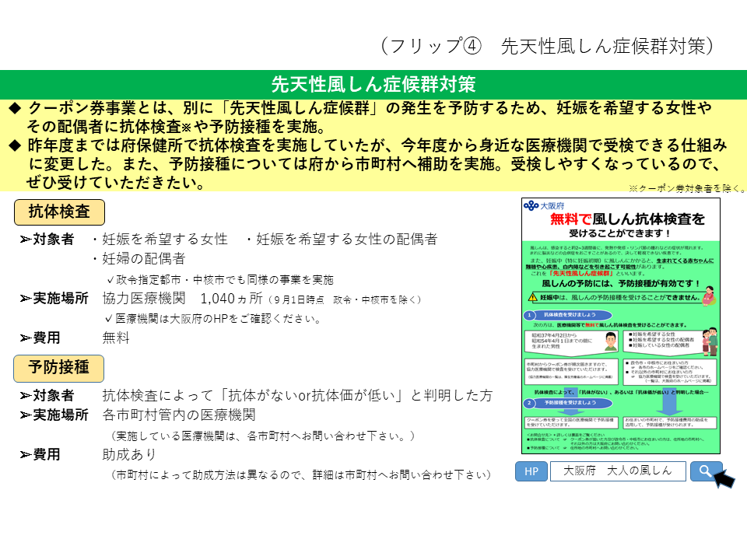The width and height of the screenshot is (747, 560).
Task: Click the pregnant woman illustration
Action: tap(708, 296)
